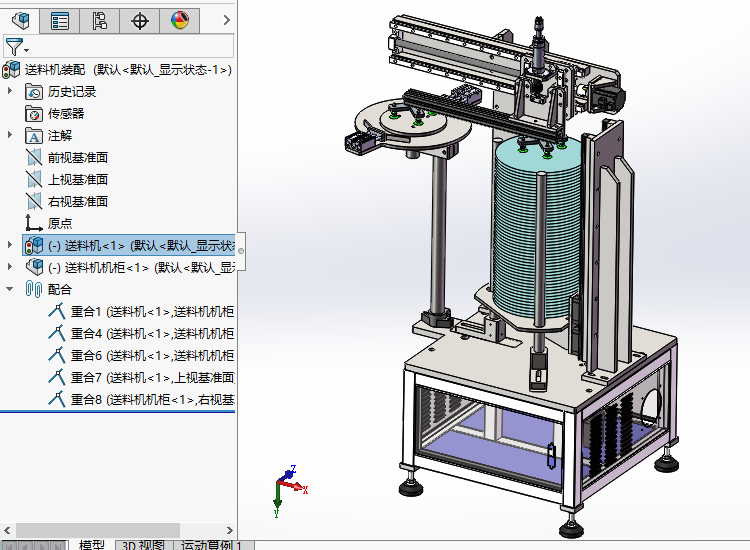Switch to the 3D 视图 bottom tab
Viewport: 750px width, 550px height.
(143, 545)
